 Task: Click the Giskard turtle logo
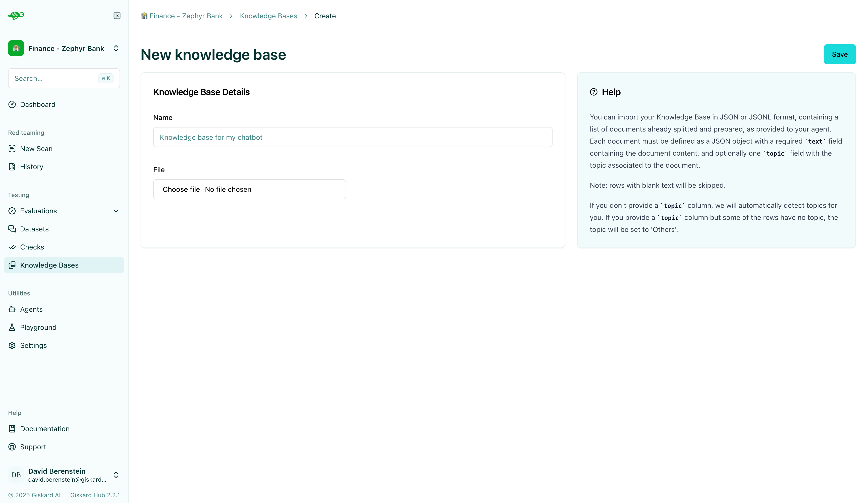coord(16,16)
